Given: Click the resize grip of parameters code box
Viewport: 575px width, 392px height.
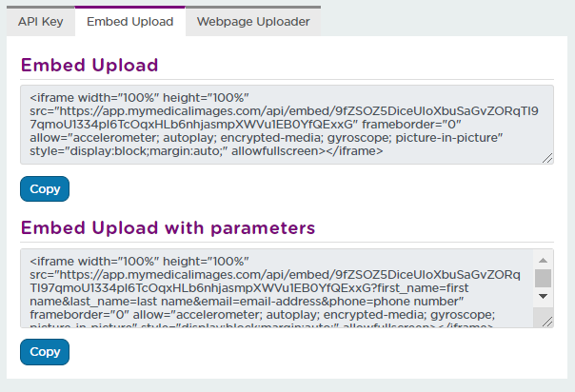Looking at the screenshot, I should click(547, 322).
